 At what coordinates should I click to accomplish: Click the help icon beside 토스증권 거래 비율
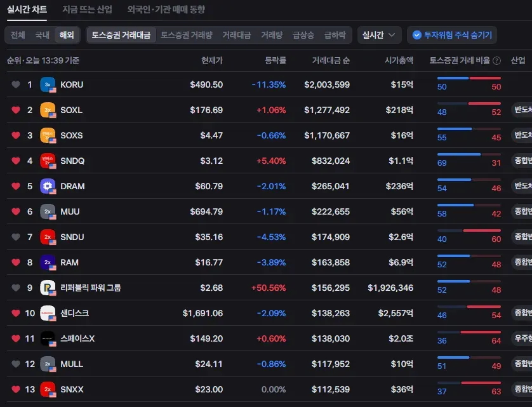[496, 61]
